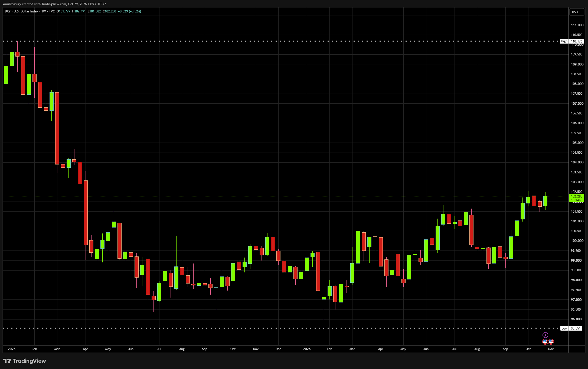Click the open value O101.777
Image resolution: width=588 pixels, height=369 pixels.
tap(63, 11)
